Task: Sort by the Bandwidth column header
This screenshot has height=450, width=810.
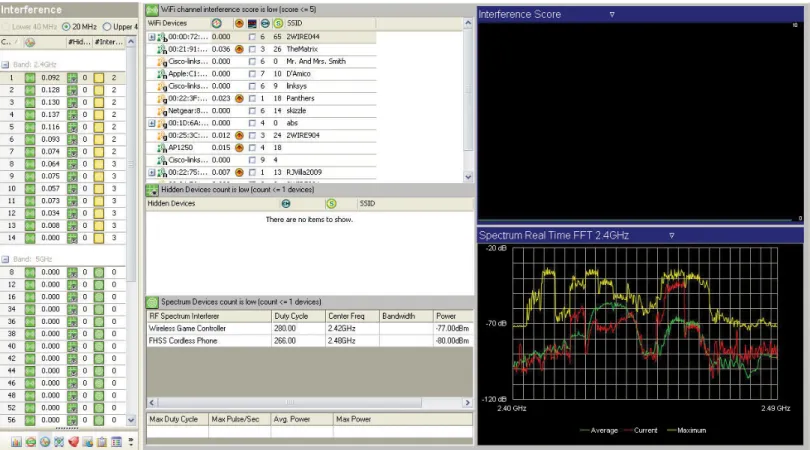Action: tap(406, 316)
